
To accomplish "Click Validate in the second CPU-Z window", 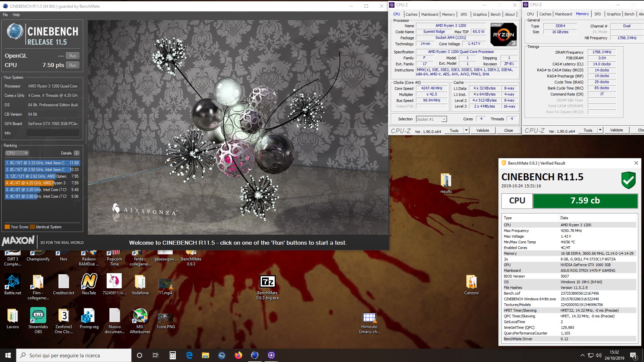I will (616, 130).
